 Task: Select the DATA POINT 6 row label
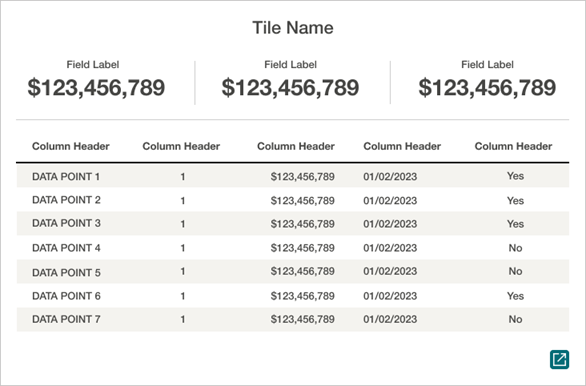pyautogui.click(x=66, y=296)
